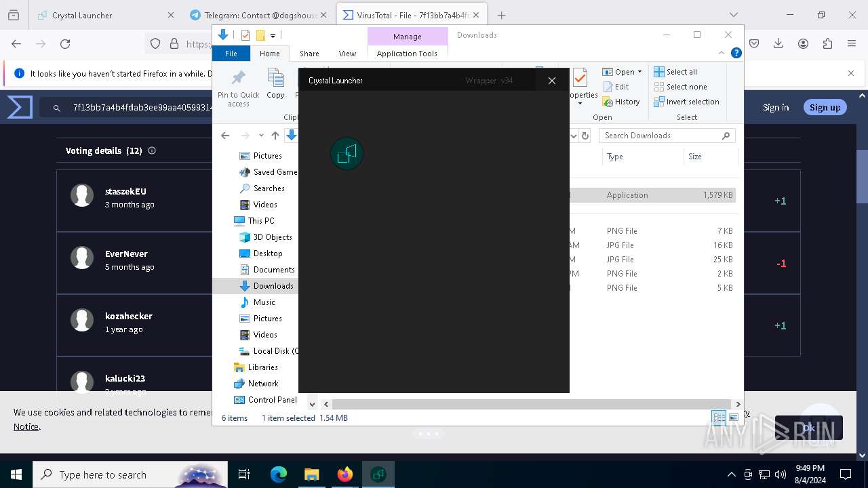Click the Properties checkmark icon

[x=580, y=79]
